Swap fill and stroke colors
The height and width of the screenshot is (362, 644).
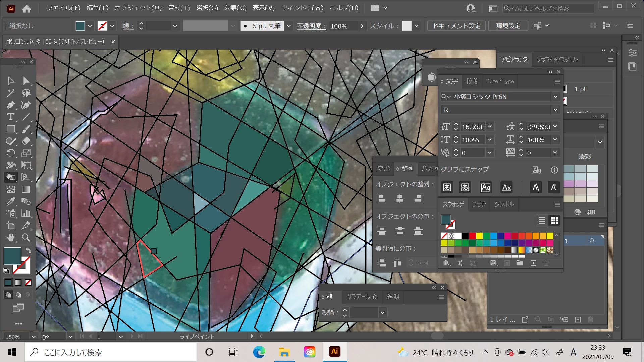[29, 250]
